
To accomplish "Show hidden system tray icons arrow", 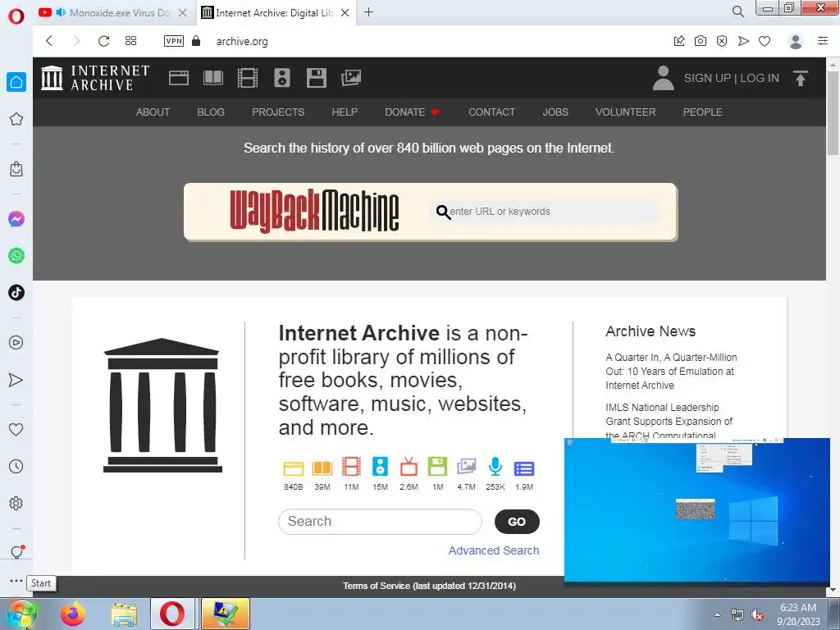I will coord(717,614).
